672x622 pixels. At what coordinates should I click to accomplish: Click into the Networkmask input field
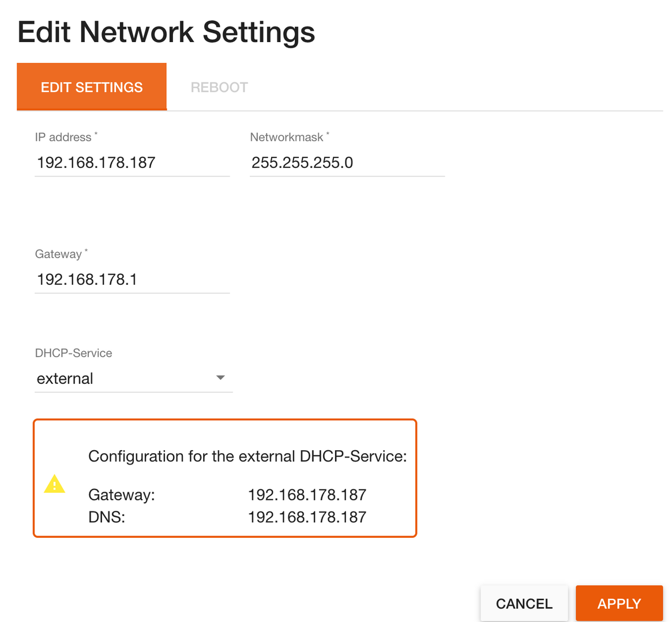coord(347,163)
